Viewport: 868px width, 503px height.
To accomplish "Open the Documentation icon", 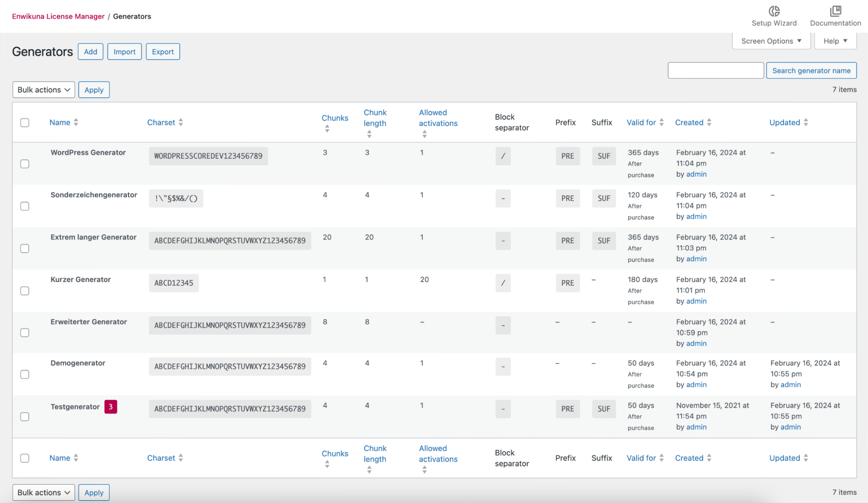I will pos(835,11).
